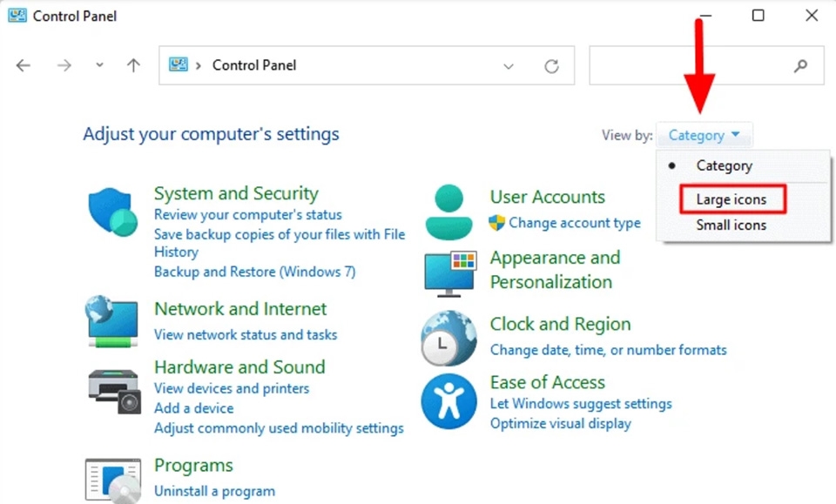Click the chevron before Control Panel breadcrumb
The width and height of the screenshot is (836, 504).
(x=199, y=65)
